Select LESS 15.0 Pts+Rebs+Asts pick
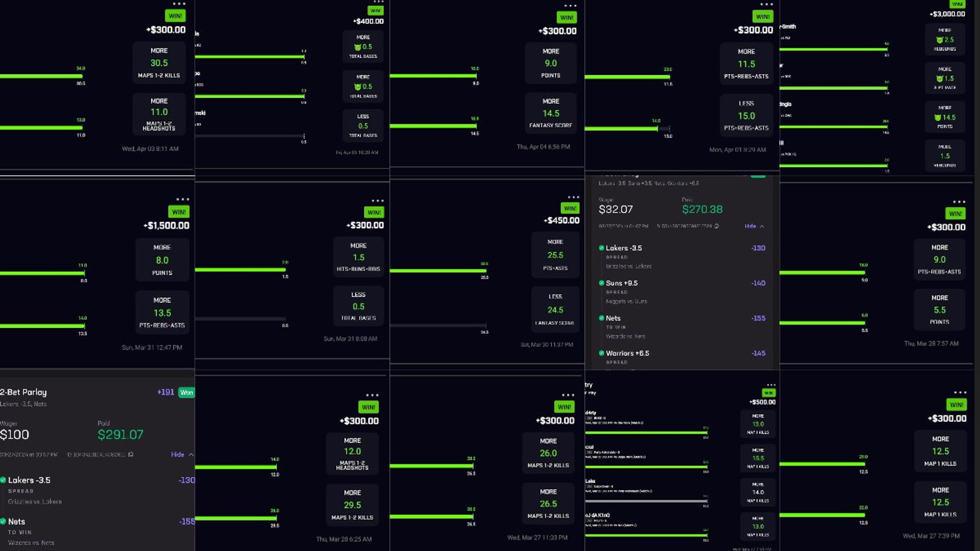 click(746, 116)
